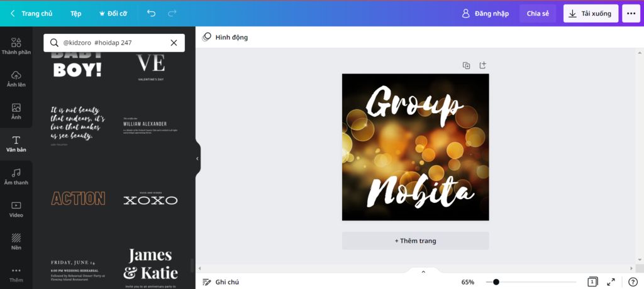Focus the text template search field
The height and width of the screenshot is (289, 644).
[113, 43]
